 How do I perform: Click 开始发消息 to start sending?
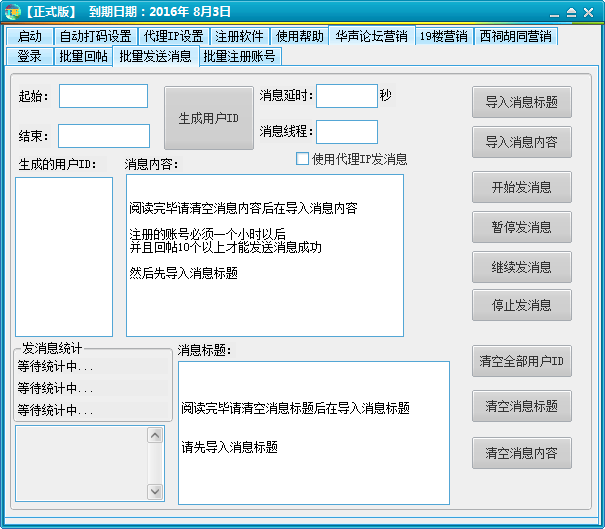click(521, 187)
